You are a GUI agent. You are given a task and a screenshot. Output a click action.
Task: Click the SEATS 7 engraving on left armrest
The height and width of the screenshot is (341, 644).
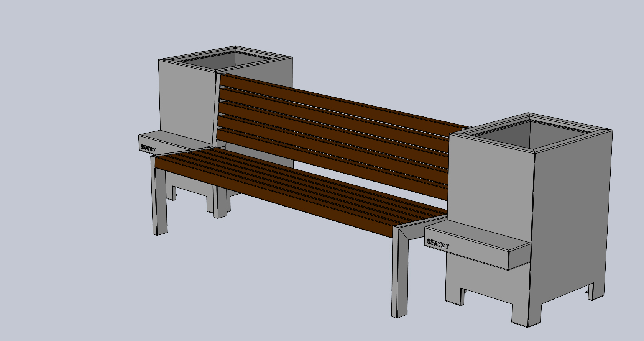[148, 148]
